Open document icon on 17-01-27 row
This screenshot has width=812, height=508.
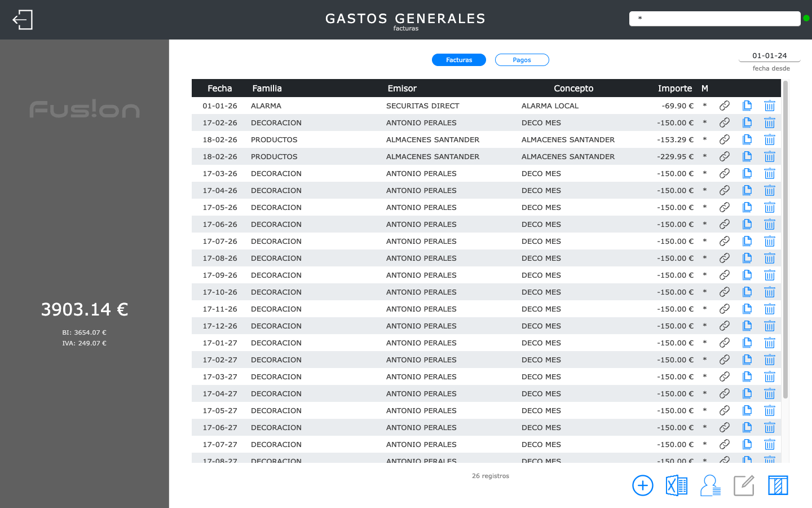point(747,343)
